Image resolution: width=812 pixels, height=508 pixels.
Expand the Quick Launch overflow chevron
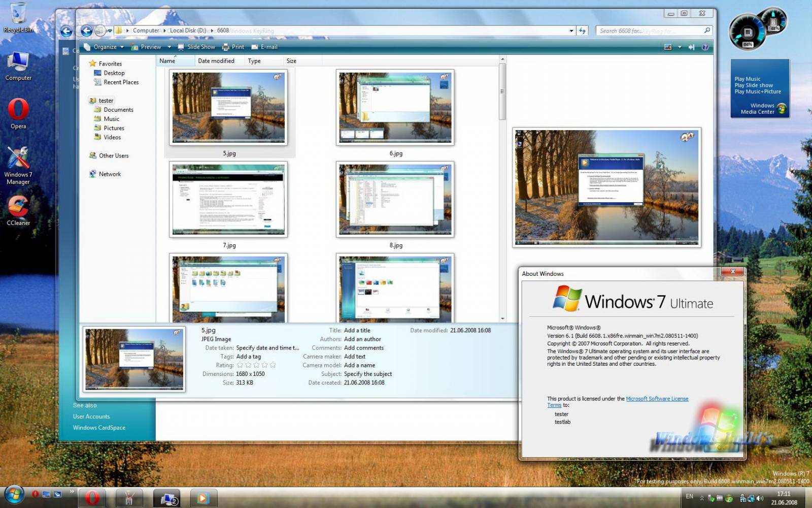tap(72, 492)
